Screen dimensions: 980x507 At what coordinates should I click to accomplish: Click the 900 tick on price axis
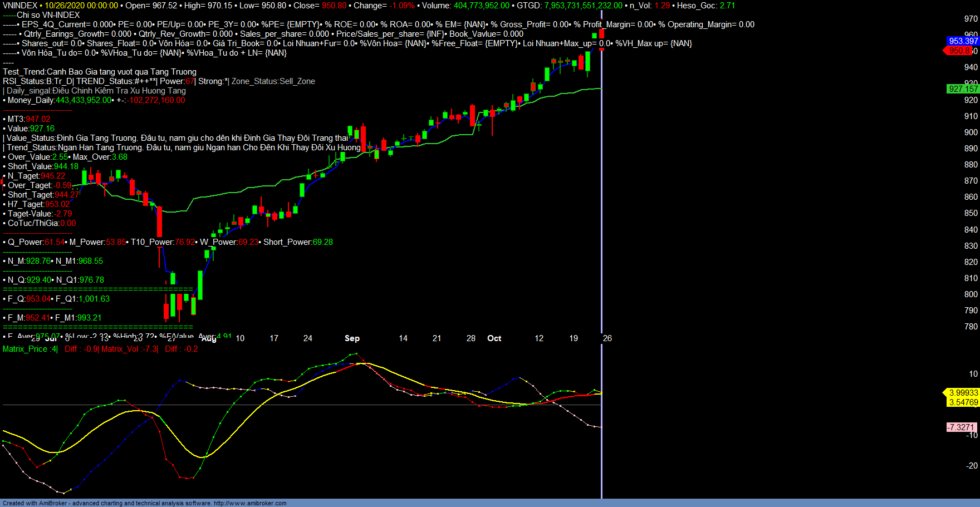click(971, 132)
